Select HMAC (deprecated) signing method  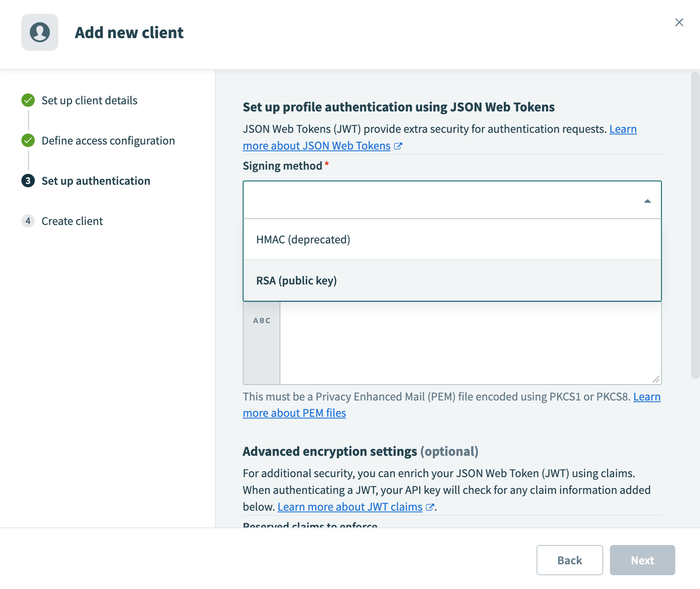[303, 239]
